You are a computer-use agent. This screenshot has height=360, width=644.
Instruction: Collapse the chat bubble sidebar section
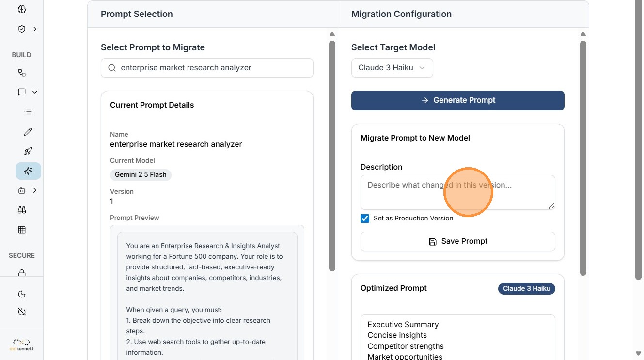(34, 92)
